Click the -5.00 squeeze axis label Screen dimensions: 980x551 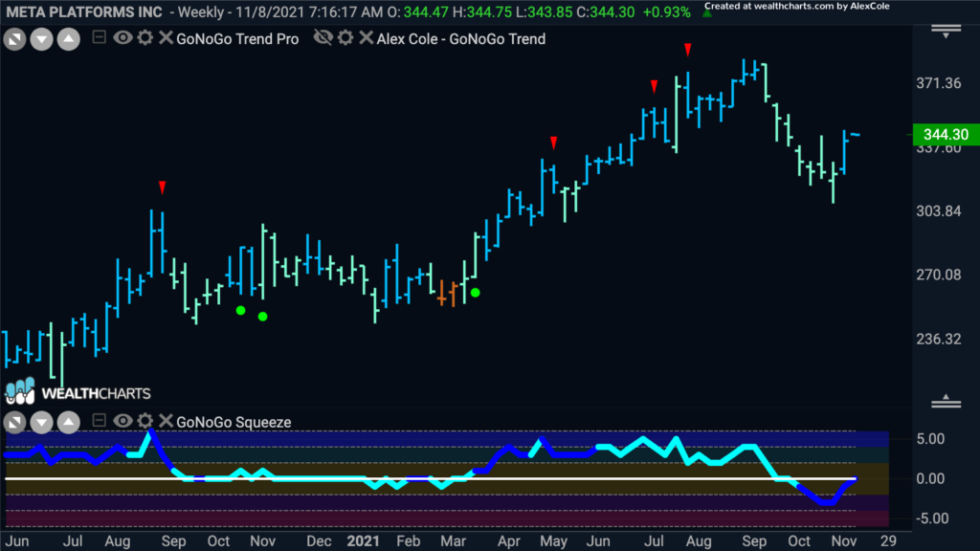tap(930, 518)
